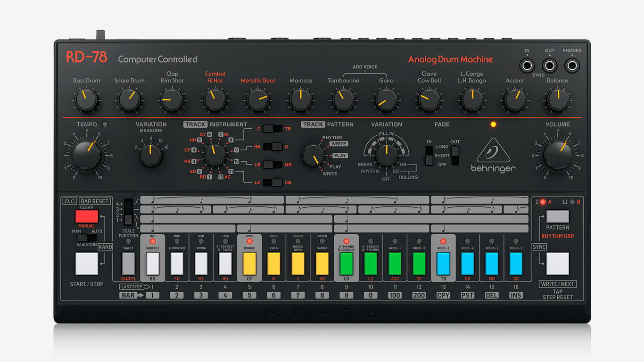
Task: Adjust the main Volume knob
Action: [558, 154]
